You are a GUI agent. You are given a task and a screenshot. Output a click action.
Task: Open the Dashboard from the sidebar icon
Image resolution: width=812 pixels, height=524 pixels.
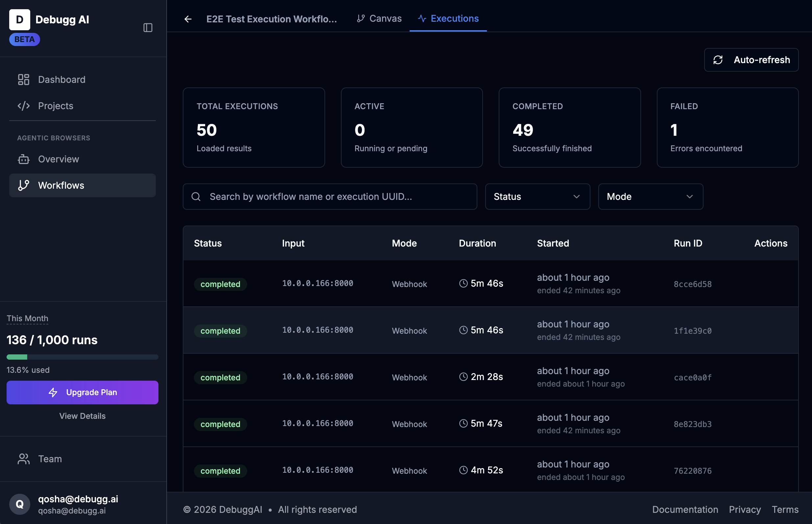(23, 79)
